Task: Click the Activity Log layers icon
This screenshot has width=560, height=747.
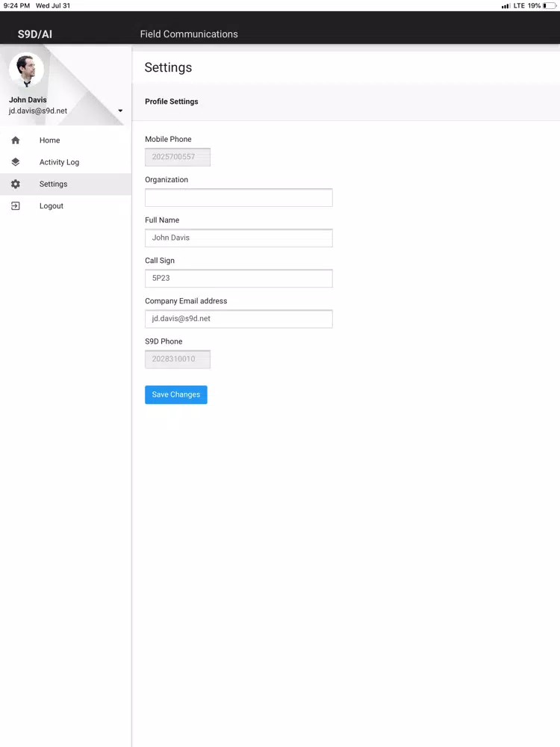Action: (x=15, y=162)
